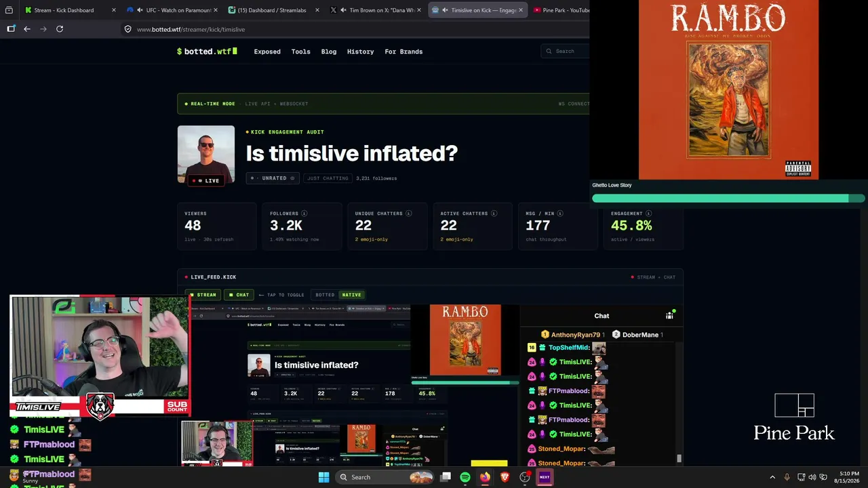Open the For Brands page link
This screenshot has height=488, width=868.
click(403, 52)
